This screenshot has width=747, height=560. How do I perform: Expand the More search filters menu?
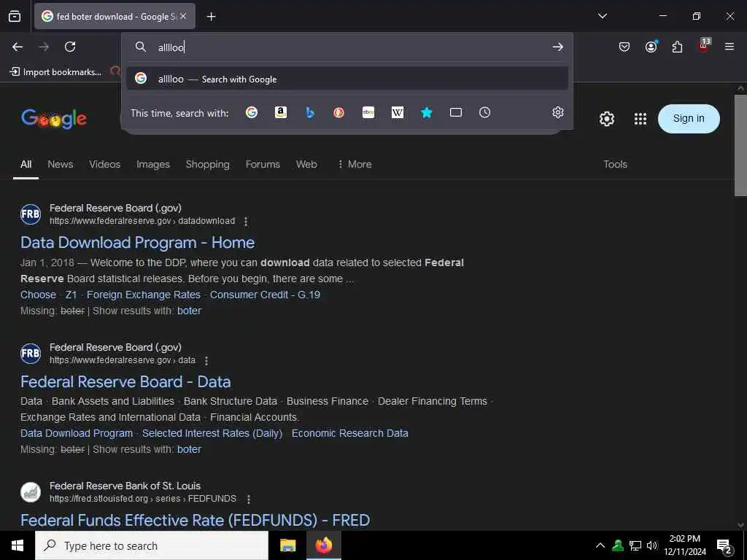355,164
